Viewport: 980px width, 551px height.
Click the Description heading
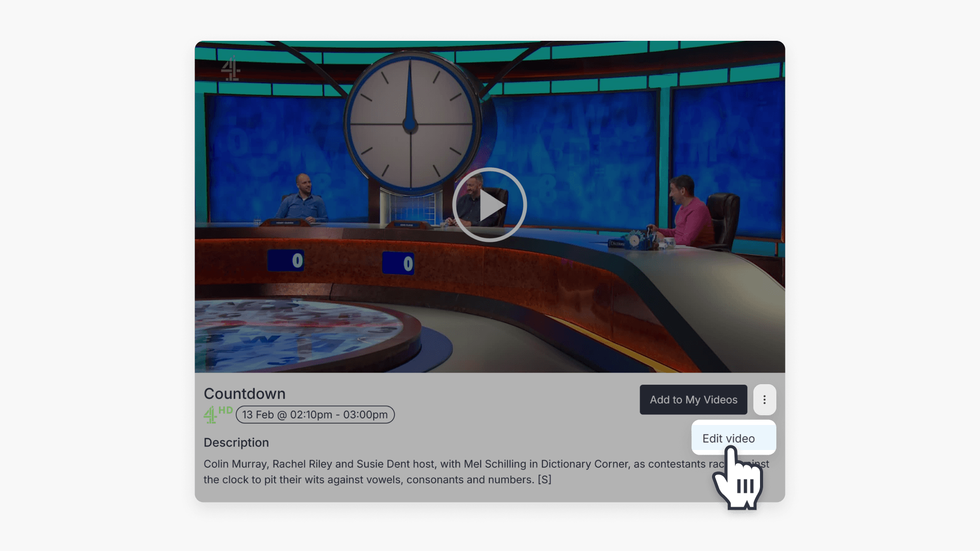coord(236,442)
